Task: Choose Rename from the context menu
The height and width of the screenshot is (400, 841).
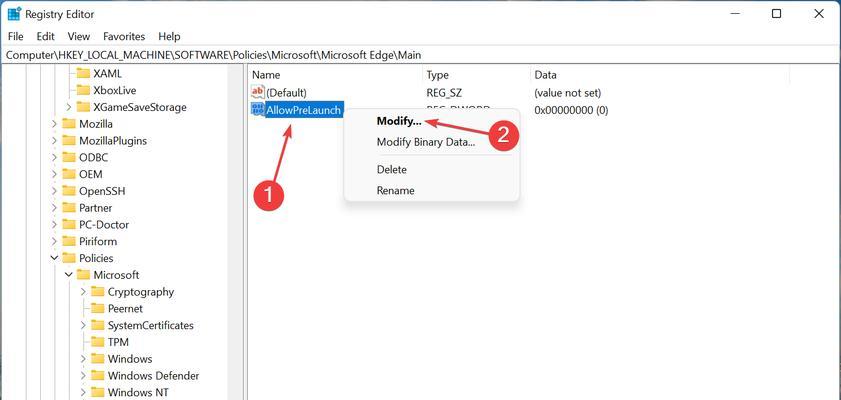Action: click(x=395, y=190)
